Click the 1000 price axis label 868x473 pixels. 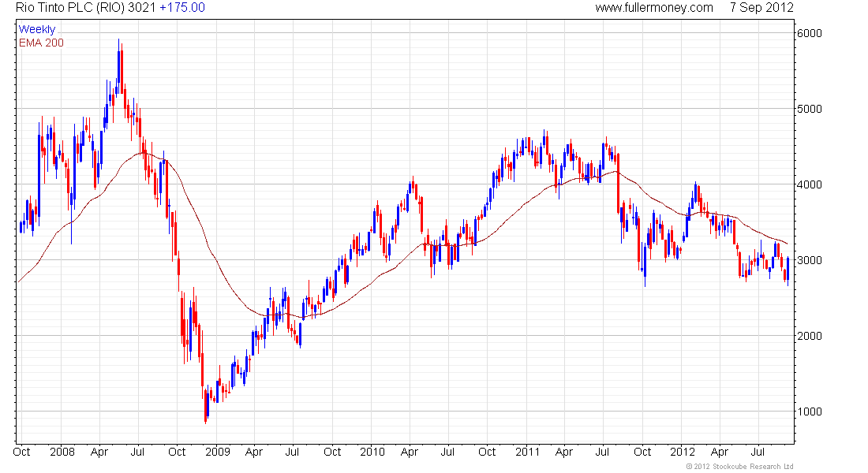[810, 412]
